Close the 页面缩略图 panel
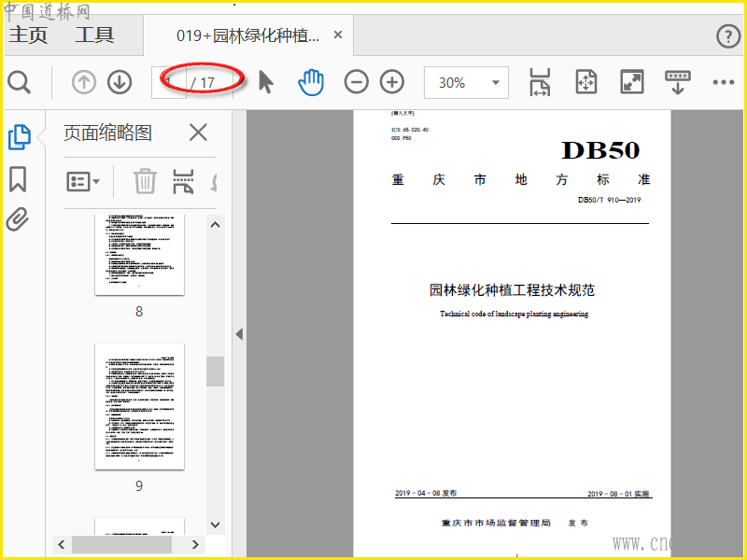Viewport: 747px width, 560px height. pyautogui.click(x=198, y=133)
